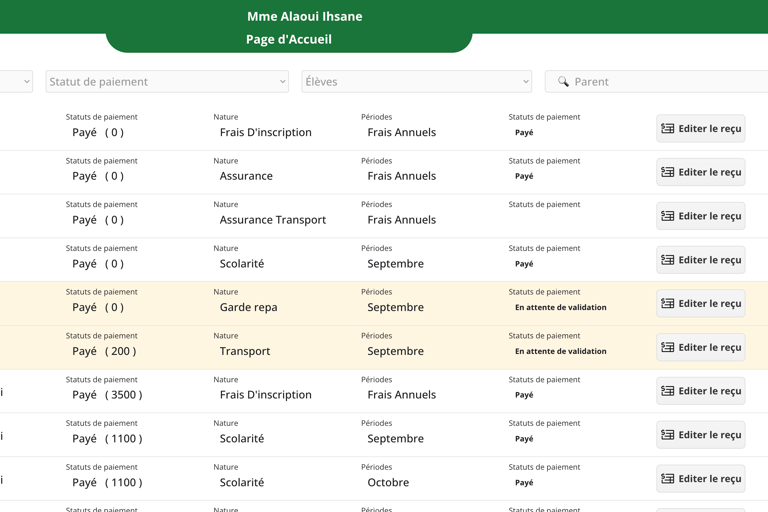768x512 pixels.
Task: Click Payé (1100) amount in Octobre row
Action: [107, 482]
